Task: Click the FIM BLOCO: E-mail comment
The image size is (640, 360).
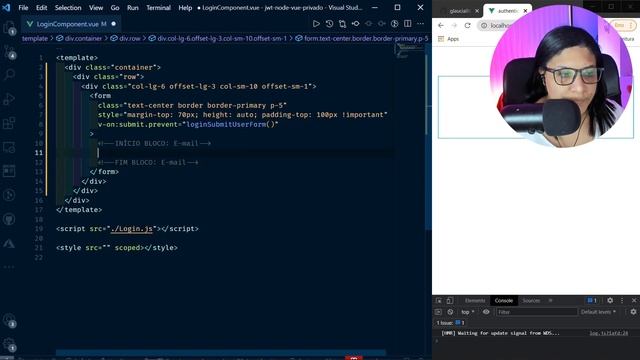Action: click(x=148, y=162)
